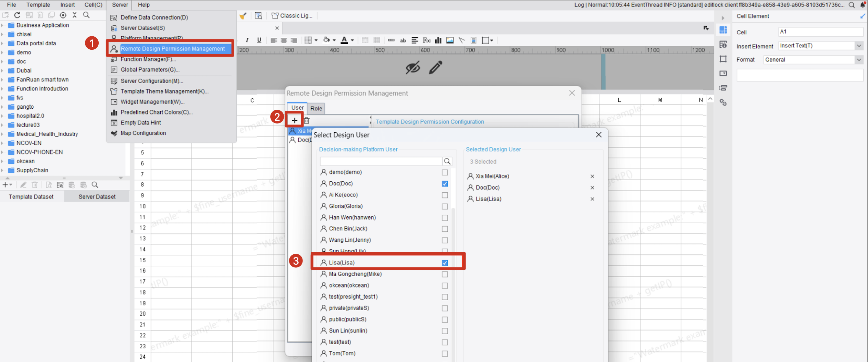Uncheck the Doc(Doc) user checkbox

tap(445, 184)
